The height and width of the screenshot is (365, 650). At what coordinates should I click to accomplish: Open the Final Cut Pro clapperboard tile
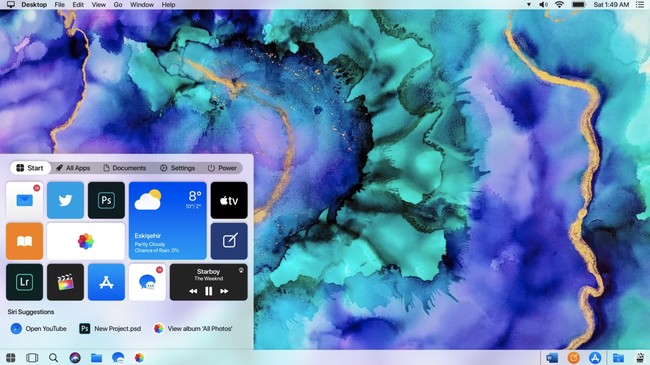65,282
